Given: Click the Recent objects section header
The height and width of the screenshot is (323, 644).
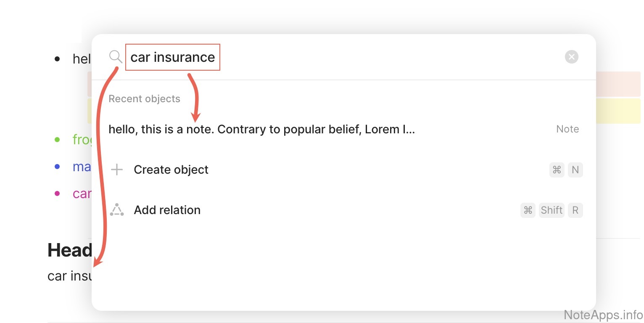Looking at the screenshot, I should point(144,99).
